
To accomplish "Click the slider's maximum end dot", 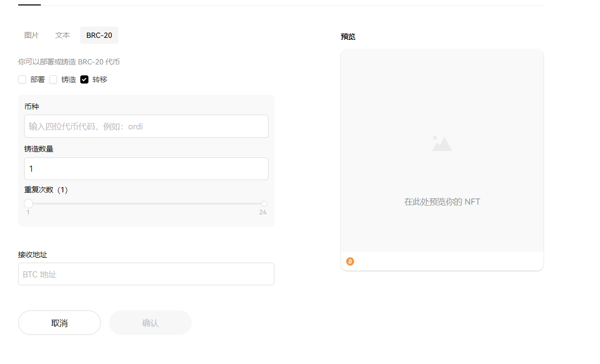I will 264,204.
